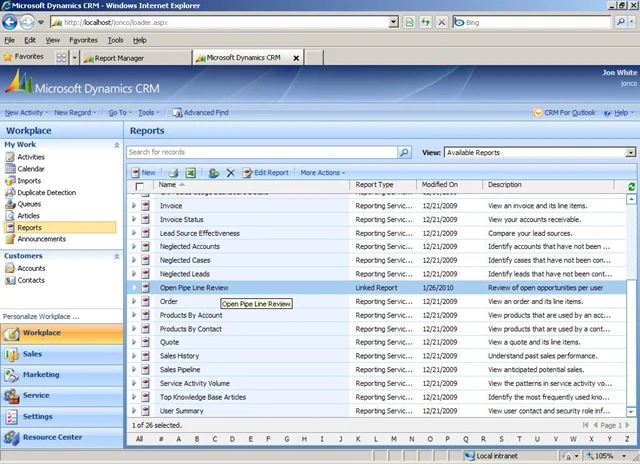Click the share report icon in the toolbar
Viewport: 640px width, 464px height.
pyautogui.click(x=213, y=173)
